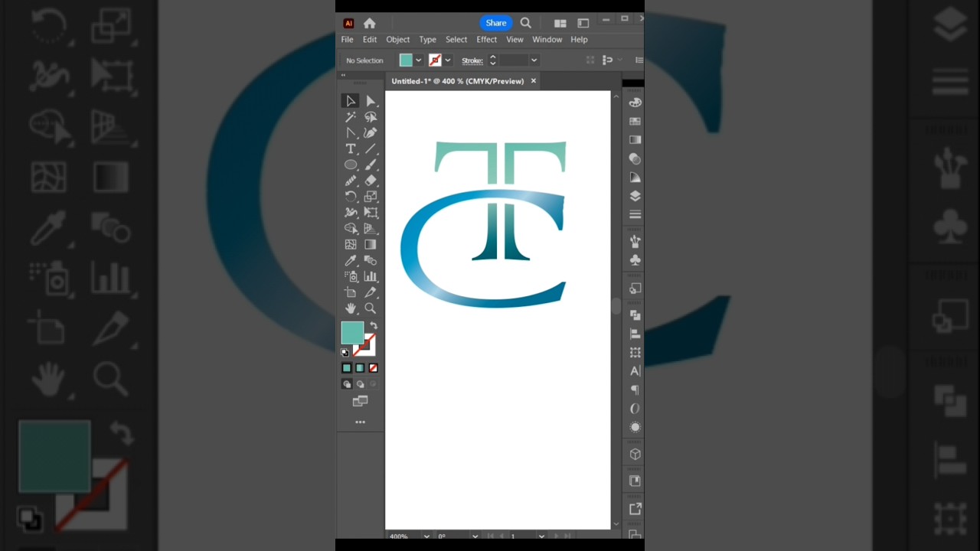This screenshot has width=980, height=551.
Task: Switch to Draw Normal mode
Action: 347,384
